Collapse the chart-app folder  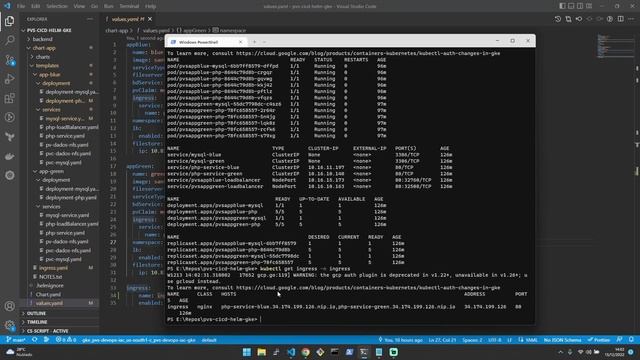44,48
